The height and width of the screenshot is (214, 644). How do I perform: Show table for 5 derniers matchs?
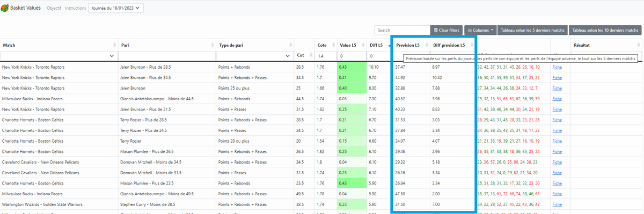pyautogui.click(x=532, y=31)
